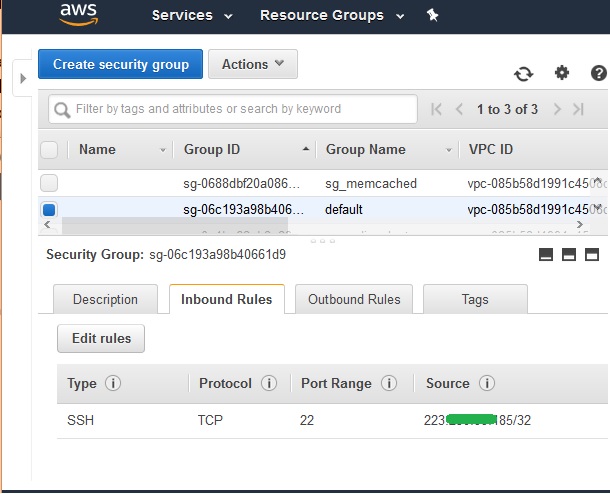610x494 pixels.
Task: Open the Description tab
Action: coord(105,299)
